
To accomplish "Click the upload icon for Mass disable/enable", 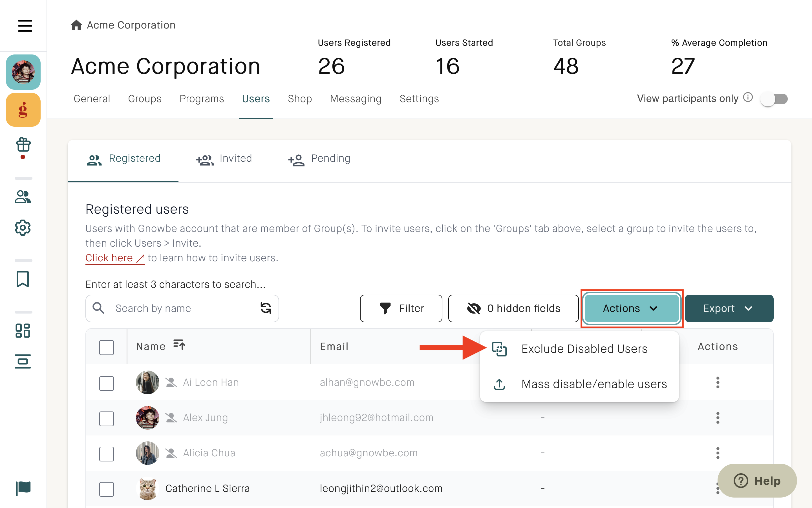I will [x=499, y=384].
